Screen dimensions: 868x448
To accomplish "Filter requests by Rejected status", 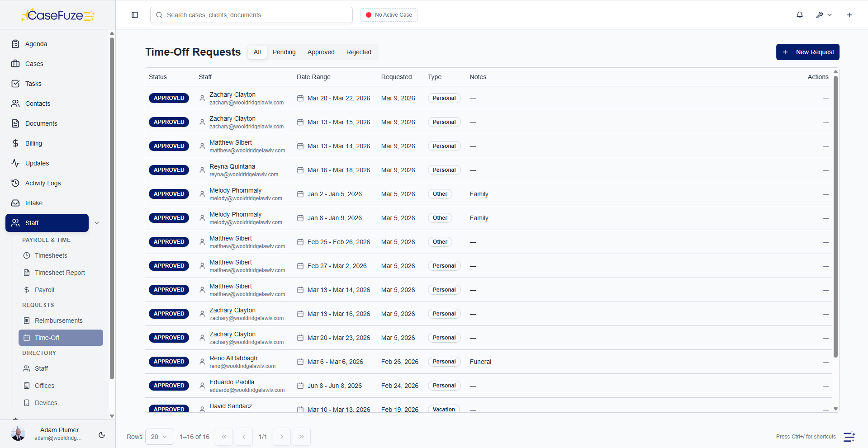I will click(x=358, y=52).
